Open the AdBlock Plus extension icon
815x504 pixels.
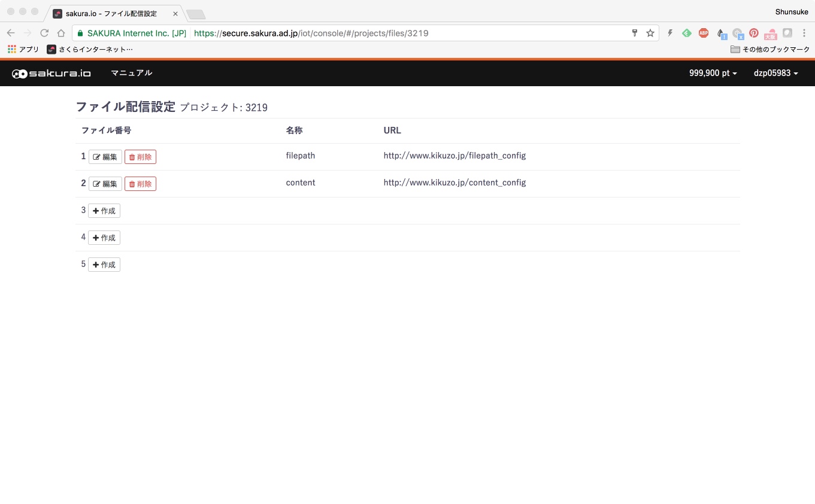point(704,33)
